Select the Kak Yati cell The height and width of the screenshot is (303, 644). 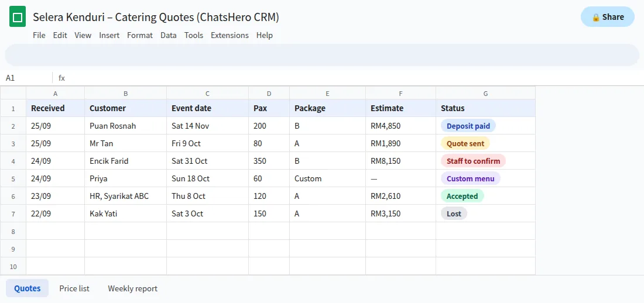126,214
